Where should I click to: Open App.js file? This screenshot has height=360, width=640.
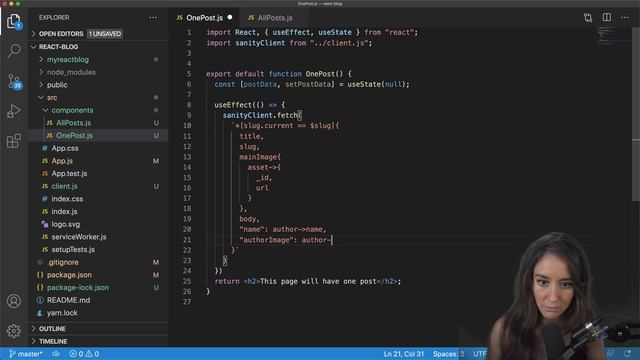click(x=98, y=161)
